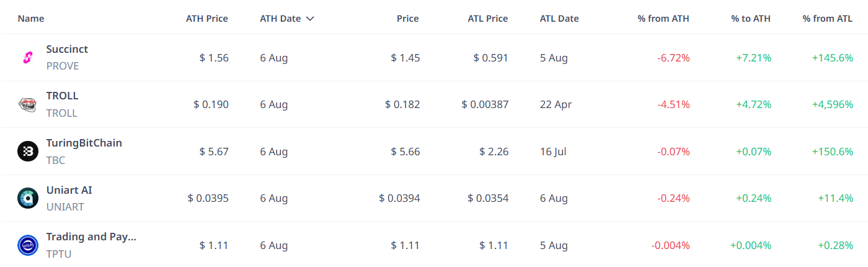Open the Trading and Pay… coin link
Screen dimensions: 868x267
(91, 237)
